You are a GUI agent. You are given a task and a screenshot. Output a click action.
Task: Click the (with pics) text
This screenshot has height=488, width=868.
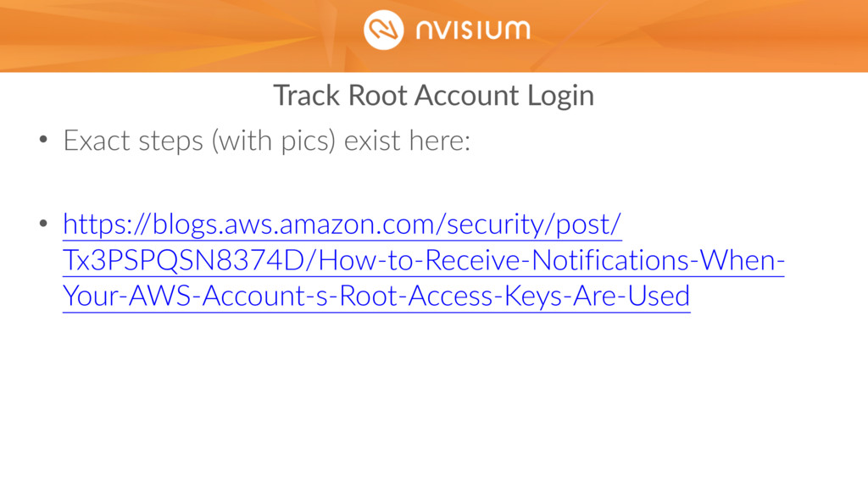click(x=274, y=141)
